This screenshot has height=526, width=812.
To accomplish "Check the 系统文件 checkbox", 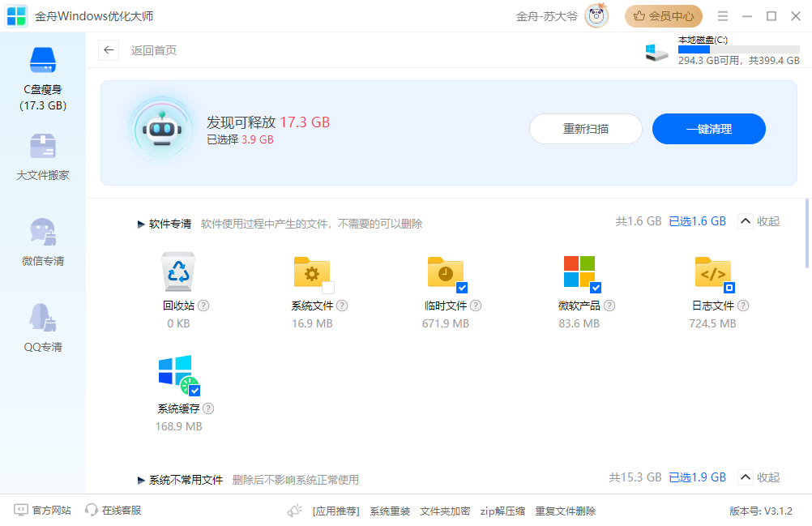I will point(328,288).
